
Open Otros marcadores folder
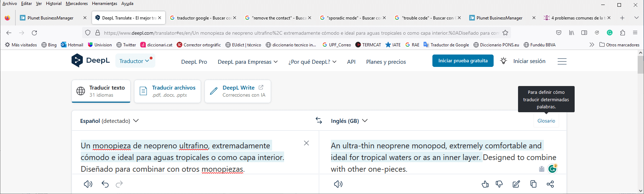(x=619, y=45)
